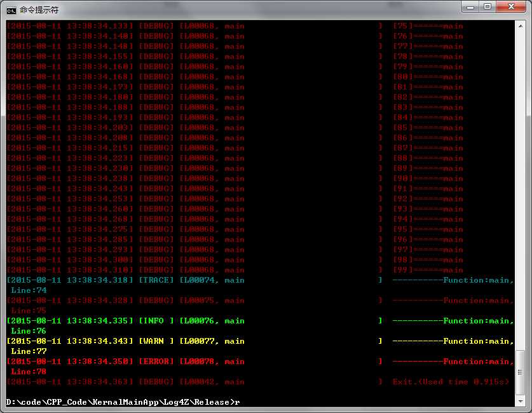Click the scrollbar down arrow
532x413 pixels.
tap(521, 402)
